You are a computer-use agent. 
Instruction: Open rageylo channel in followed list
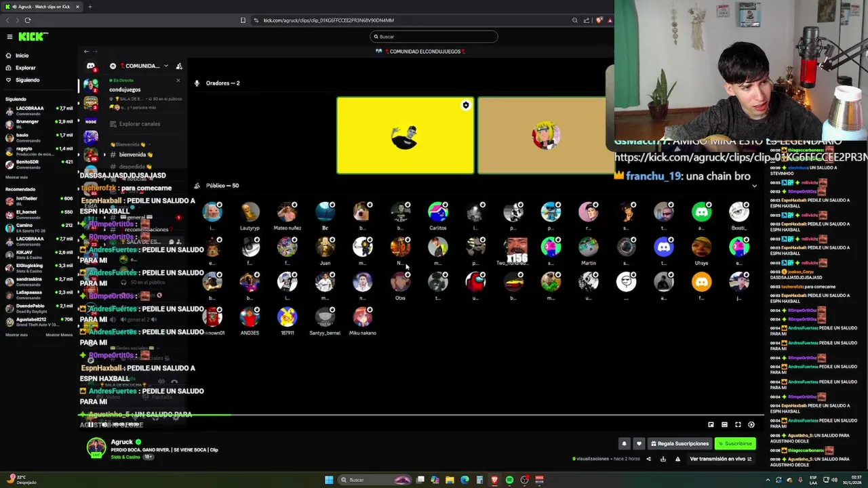tap(39, 150)
